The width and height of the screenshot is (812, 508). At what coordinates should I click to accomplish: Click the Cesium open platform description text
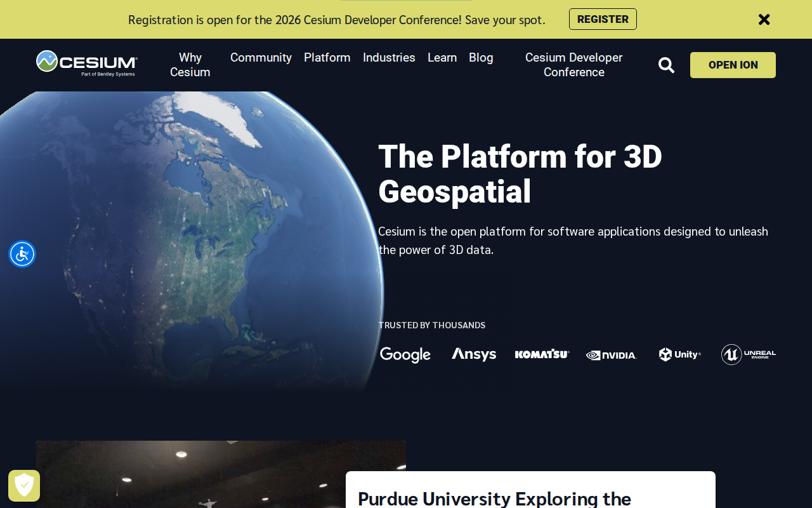(x=573, y=240)
